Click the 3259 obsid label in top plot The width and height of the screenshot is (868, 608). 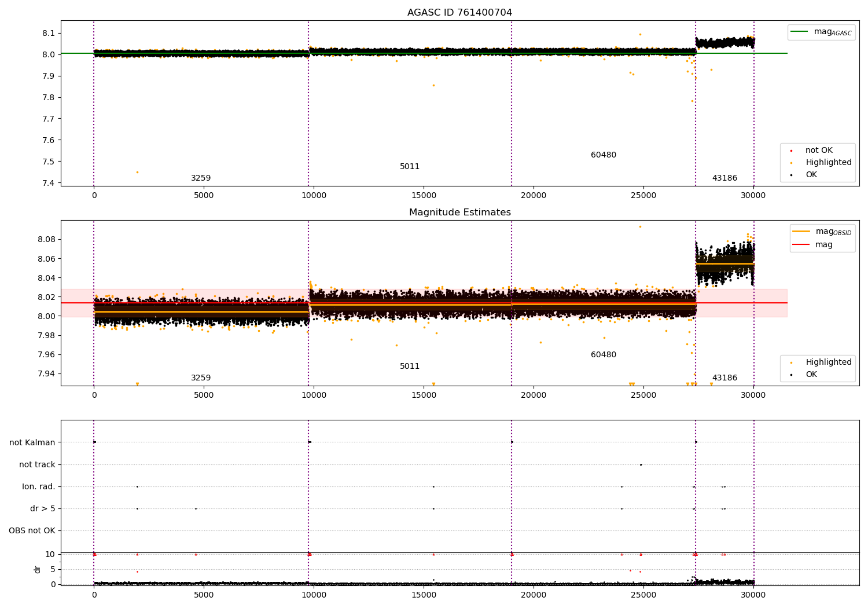click(x=201, y=178)
